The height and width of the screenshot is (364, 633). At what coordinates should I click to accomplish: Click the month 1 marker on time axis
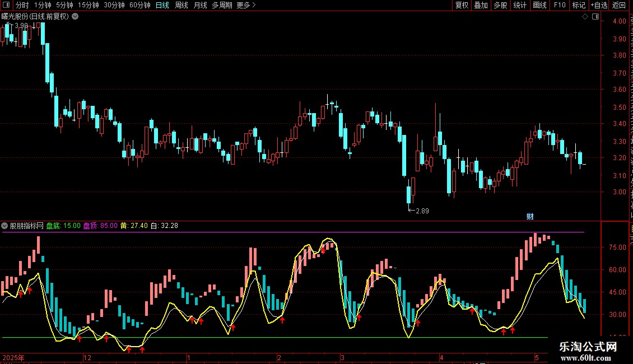189,357
